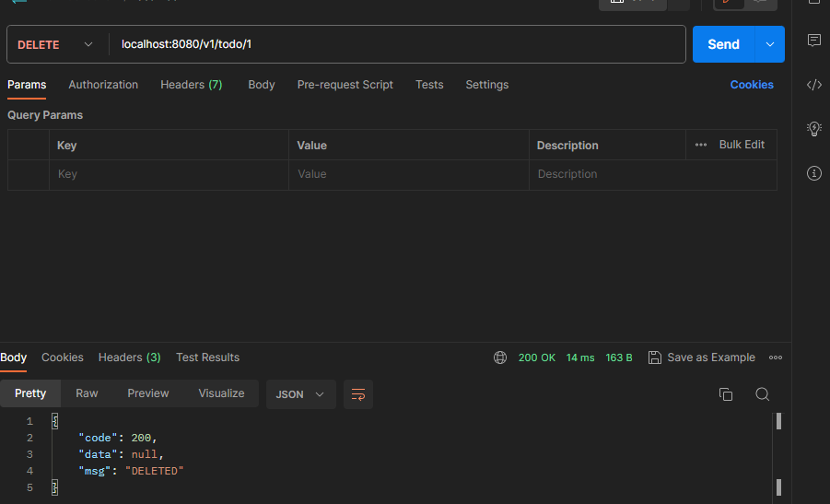Select the Visualize view
Image resolution: width=830 pixels, height=504 pixels.
221,393
